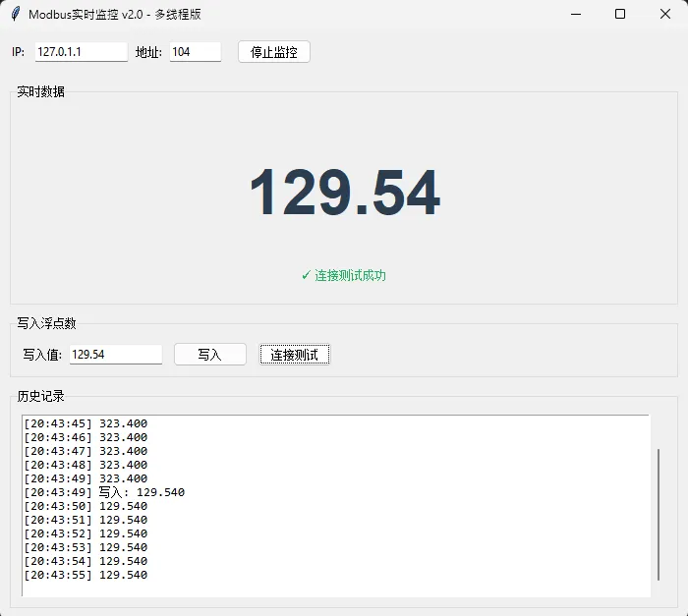
Task: Click the history log vertical scrollbar
Action: click(x=659, y=513)
